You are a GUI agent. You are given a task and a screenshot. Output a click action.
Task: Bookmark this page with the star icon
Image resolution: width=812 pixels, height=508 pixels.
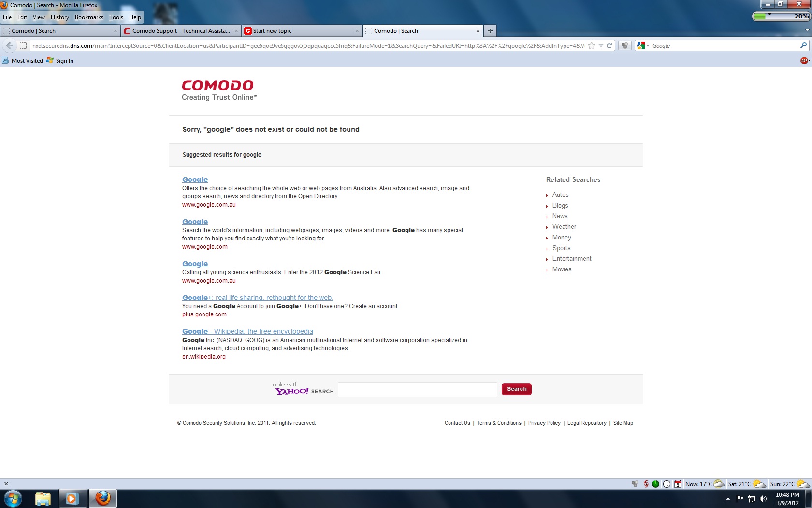click(592, 45)
